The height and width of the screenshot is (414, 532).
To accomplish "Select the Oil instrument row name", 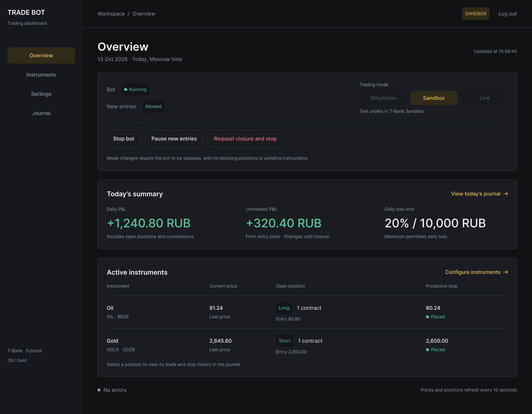I will 110,308.
